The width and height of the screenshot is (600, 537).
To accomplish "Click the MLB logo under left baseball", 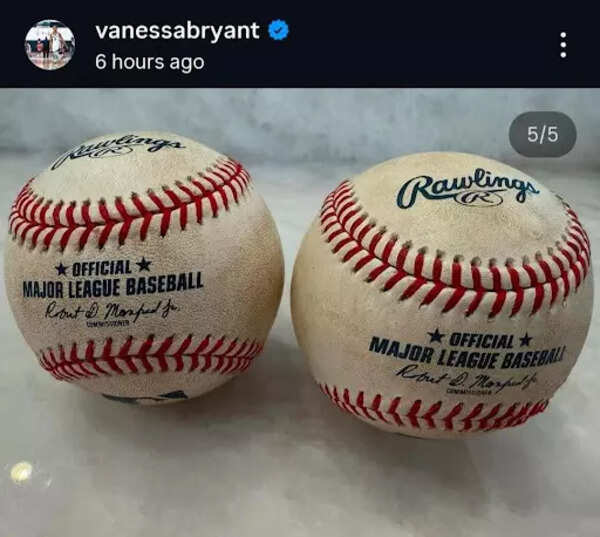I will 145,397.
